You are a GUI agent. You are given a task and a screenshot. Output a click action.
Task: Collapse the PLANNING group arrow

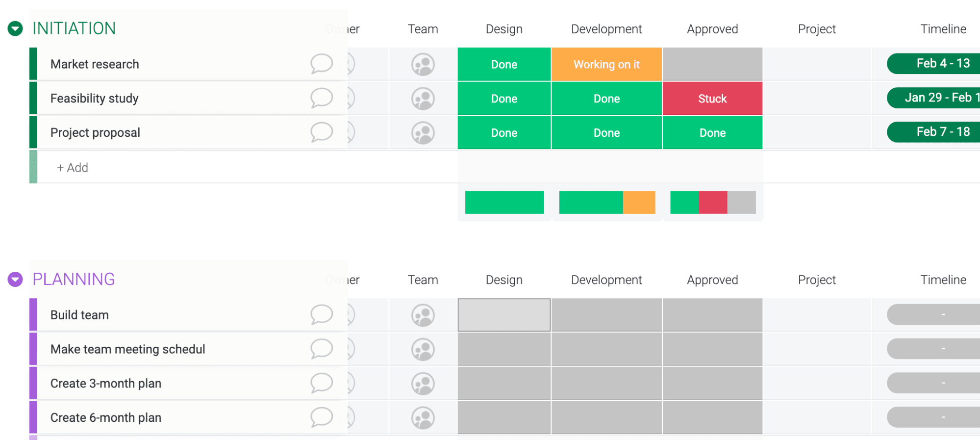15,280
